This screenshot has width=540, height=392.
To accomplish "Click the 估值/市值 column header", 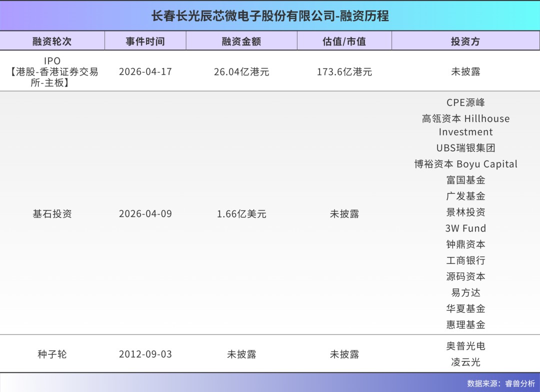I will (344, 41).
